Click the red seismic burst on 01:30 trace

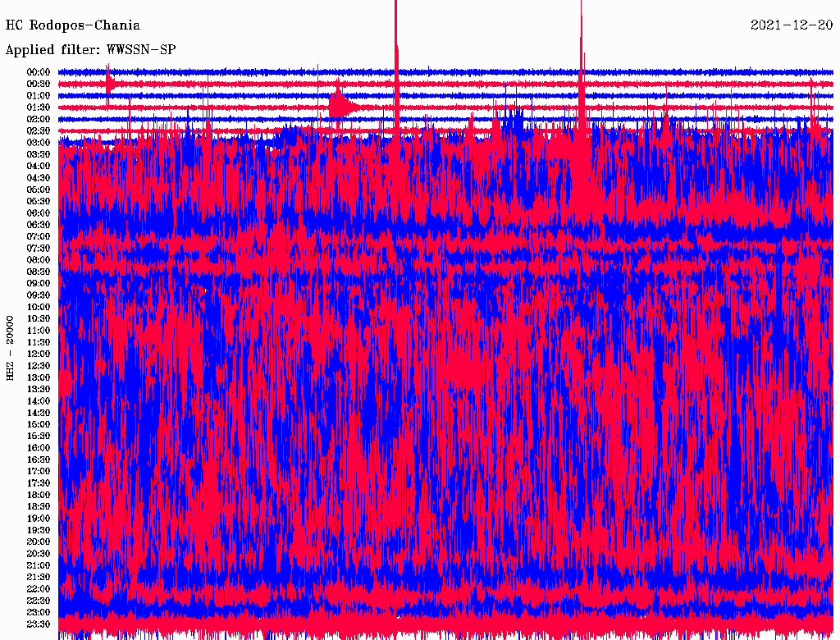(x=340, y=107)
